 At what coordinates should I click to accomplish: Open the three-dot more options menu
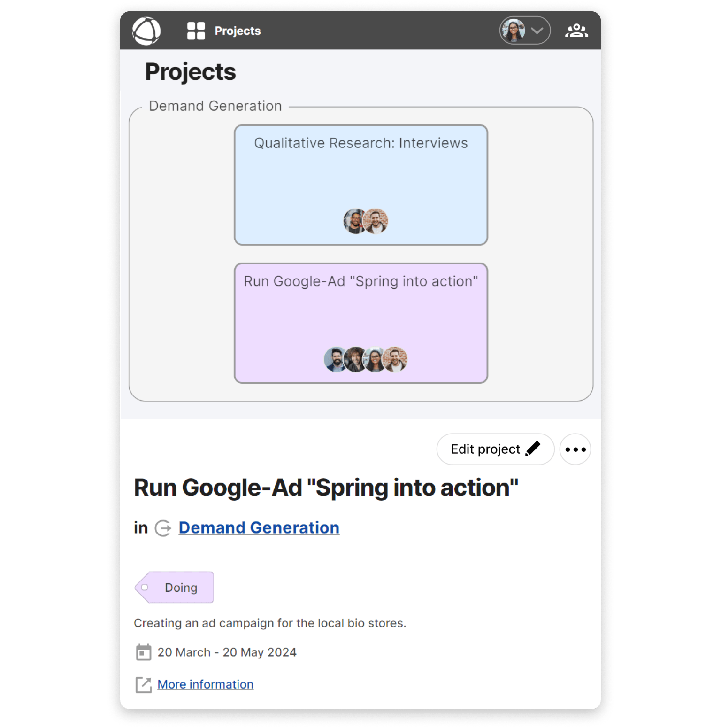click(x=575, y=449)
